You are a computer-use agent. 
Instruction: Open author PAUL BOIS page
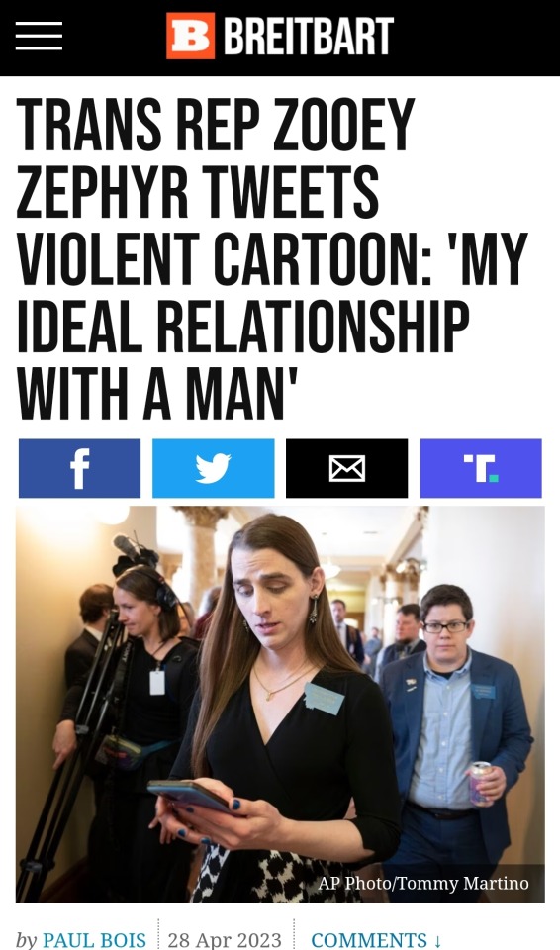(x=94, y=940)
